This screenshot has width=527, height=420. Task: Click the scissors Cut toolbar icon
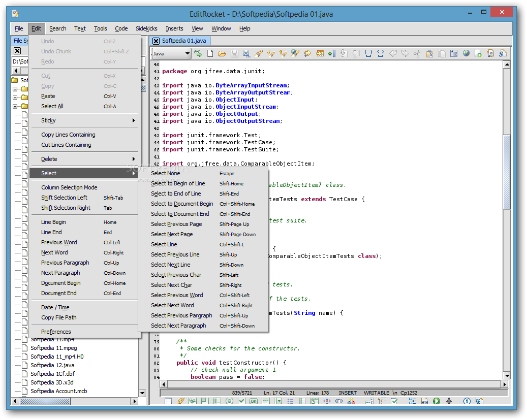pyautogui.click(x=417, y=53)
